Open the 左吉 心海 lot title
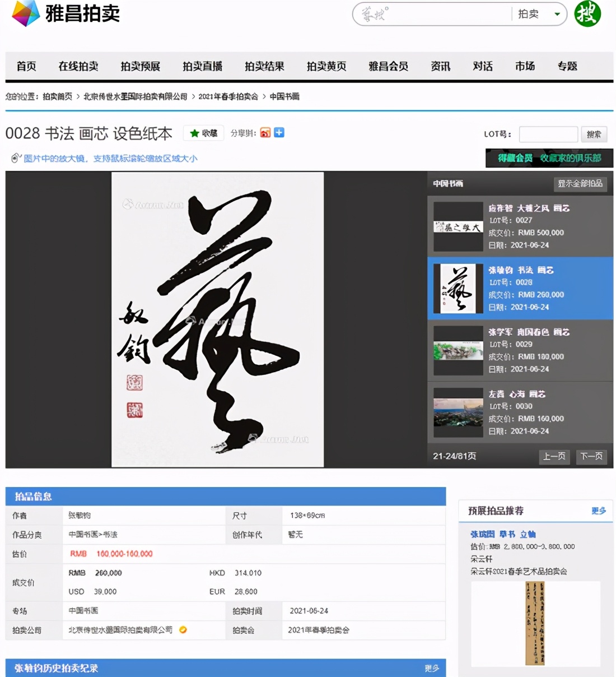Image resolution: width=616 pixels, height=677 pixels. tap(516, 394)
